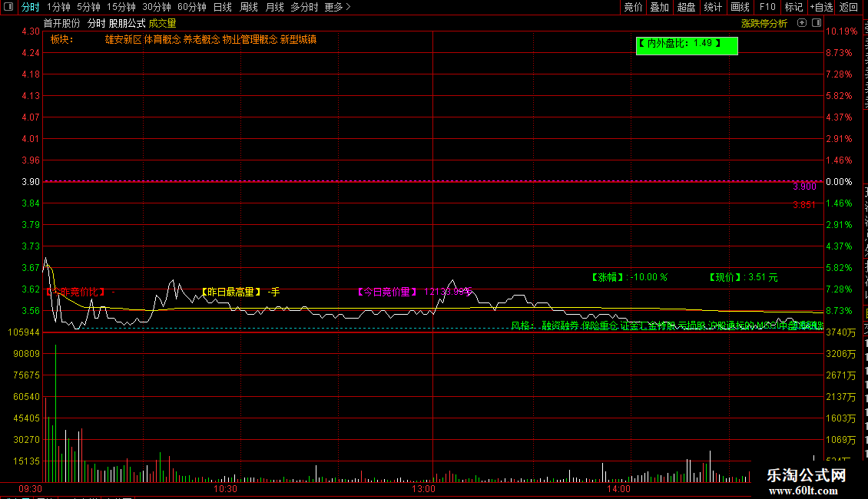This screenshot has height=499, width=868.
Task: Select the 60分钟 period tab
Action: pos(192,7)
